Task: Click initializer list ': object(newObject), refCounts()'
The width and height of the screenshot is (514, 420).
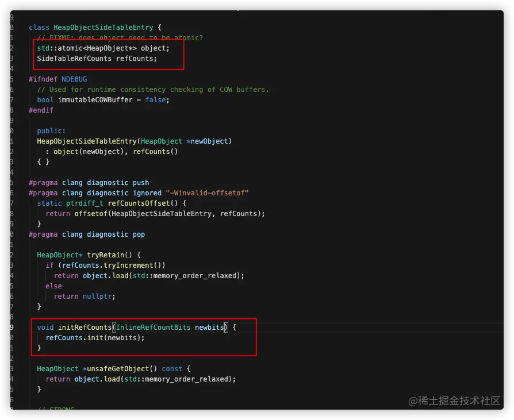Action: (112, 152)
